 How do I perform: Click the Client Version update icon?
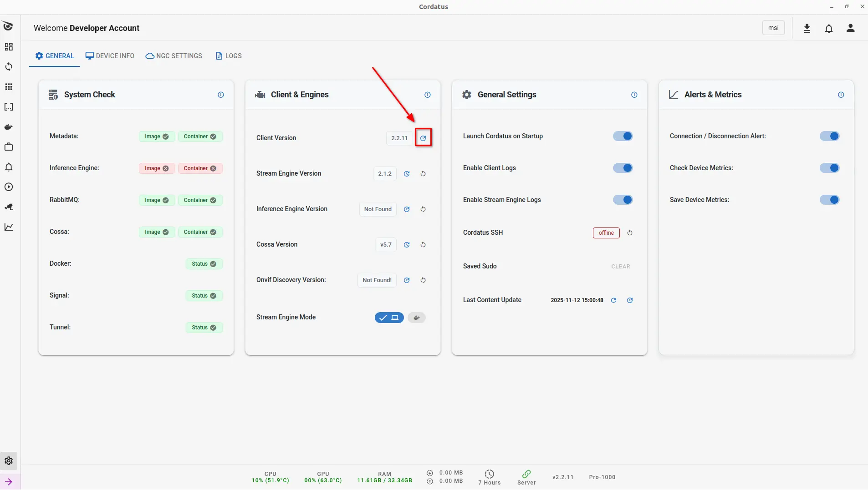[x=423, y=138]
